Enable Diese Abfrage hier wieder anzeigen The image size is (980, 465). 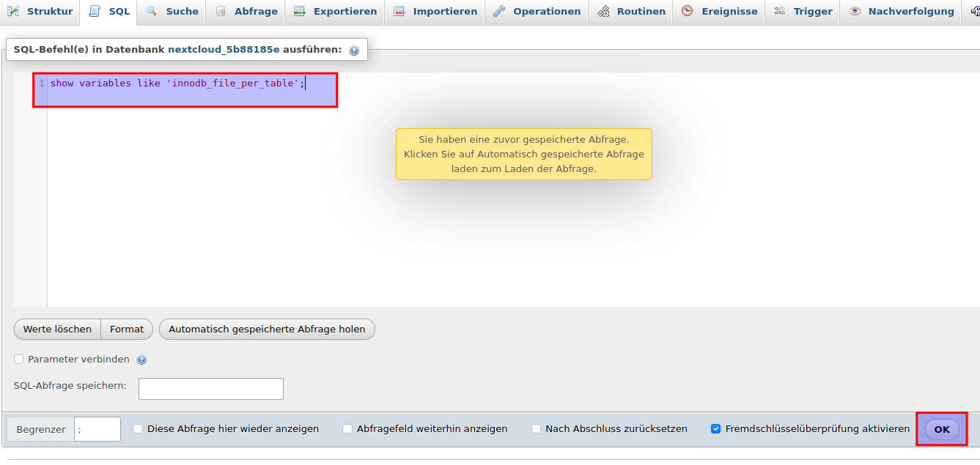tap(138, 428)
